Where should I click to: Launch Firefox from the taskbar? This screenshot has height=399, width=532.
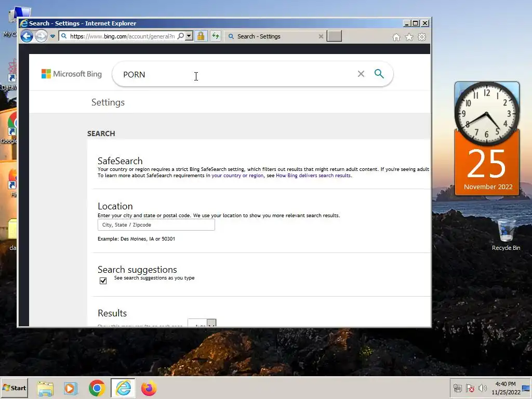149,388
